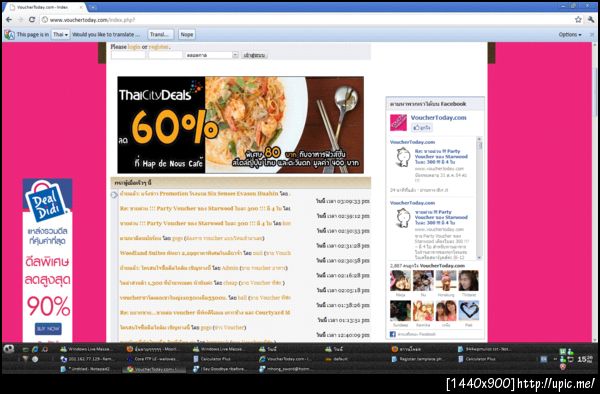Switch to Say Goodbye taskbar item

coord(220,369)
